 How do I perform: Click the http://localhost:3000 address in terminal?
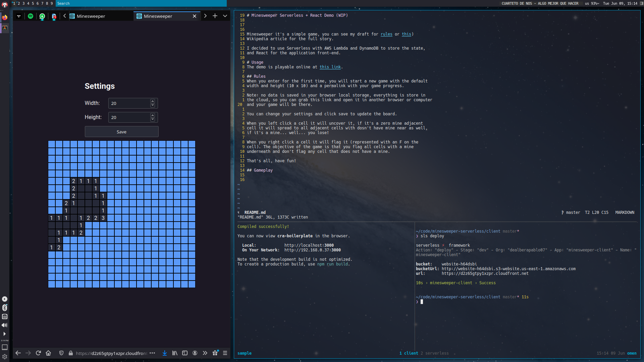[x=309, y=245]
